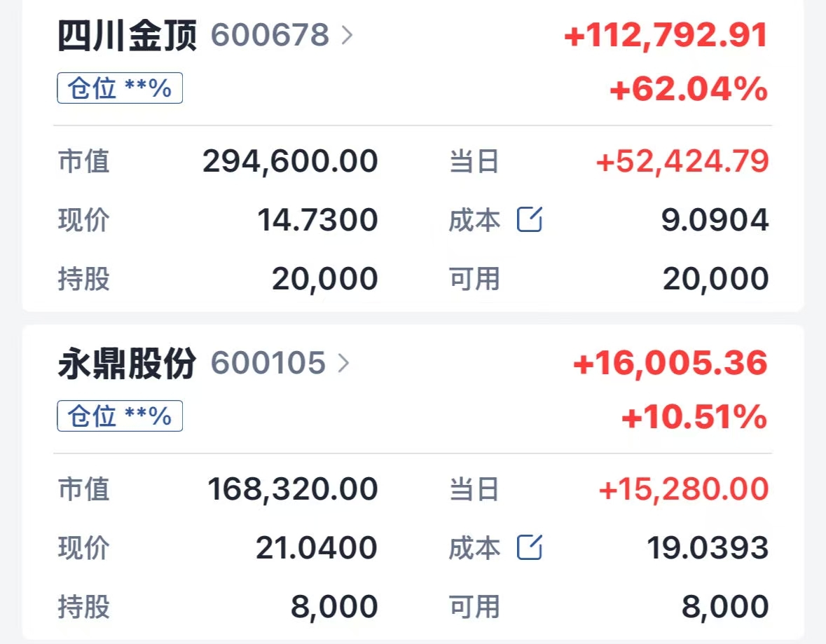The image size is (826, 644).
Task: Tap 四川金顶 cost value 9.0904
Action: [x=715, y=220]
